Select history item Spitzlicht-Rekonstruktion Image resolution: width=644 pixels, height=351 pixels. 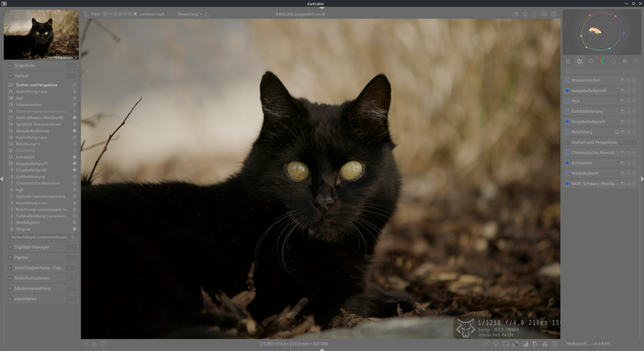(x=38, y=124)
